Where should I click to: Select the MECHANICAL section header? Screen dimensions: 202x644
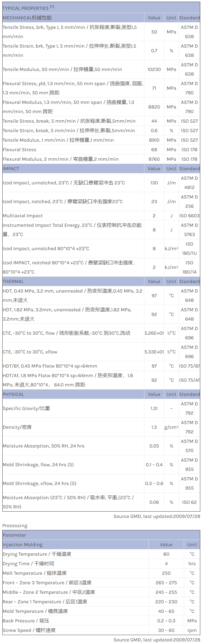[27, 18]
